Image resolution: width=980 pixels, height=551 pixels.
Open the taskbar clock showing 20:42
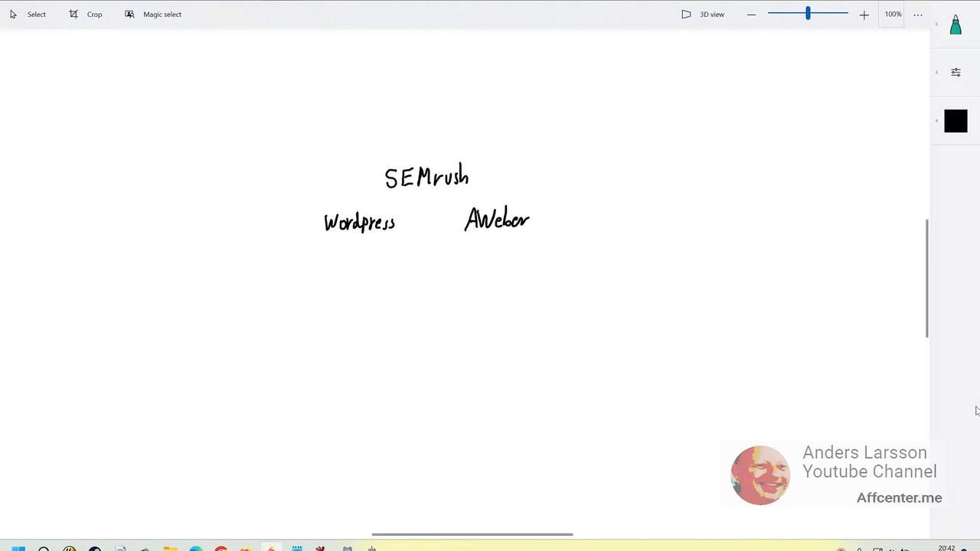947,547
